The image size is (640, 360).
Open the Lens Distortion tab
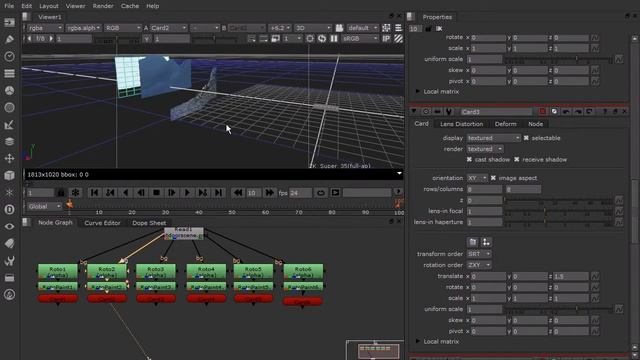tap(461, 124)
